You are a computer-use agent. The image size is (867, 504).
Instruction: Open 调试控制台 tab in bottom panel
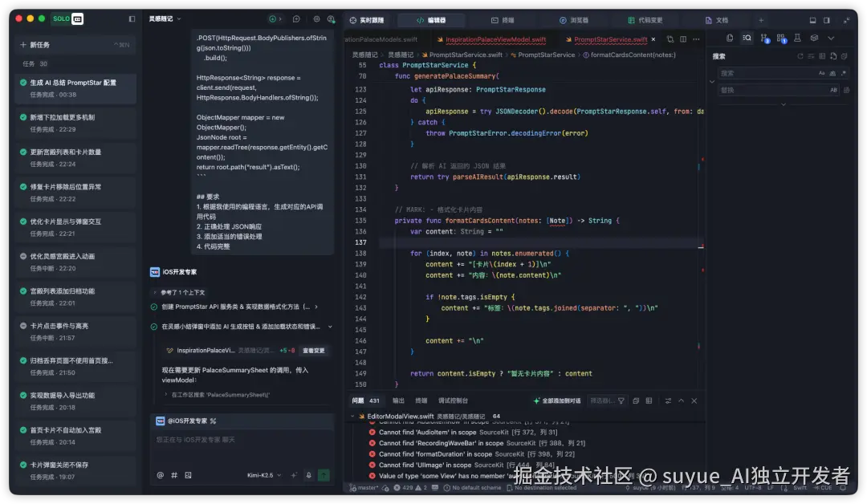(x=453, y=400)
